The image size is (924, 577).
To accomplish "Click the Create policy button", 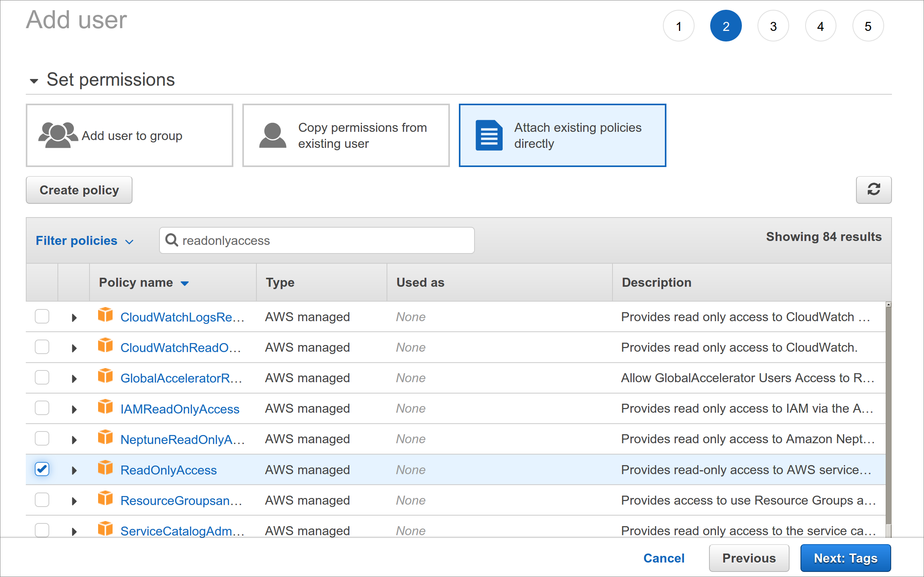I will 79,190.
